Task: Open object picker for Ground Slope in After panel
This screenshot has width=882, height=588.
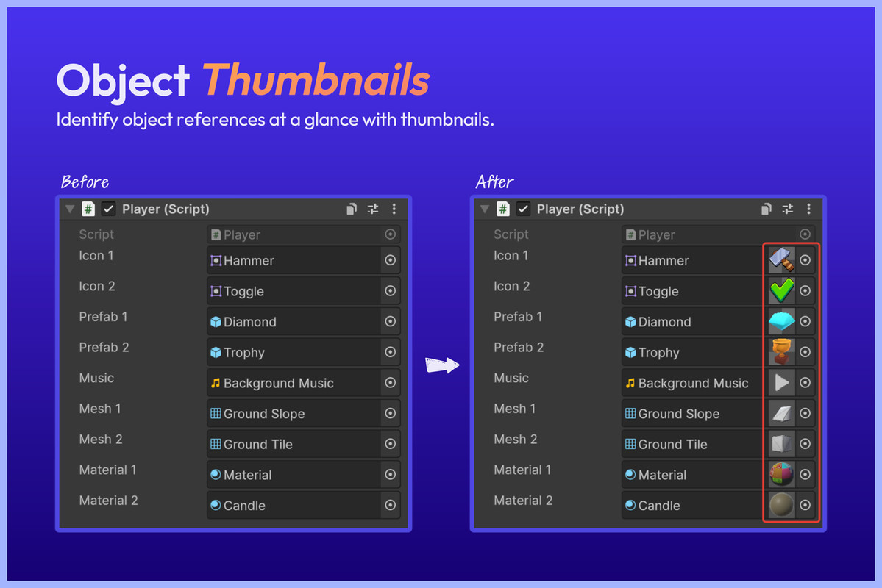Action: pyautogui.click(x=805, y=413)
